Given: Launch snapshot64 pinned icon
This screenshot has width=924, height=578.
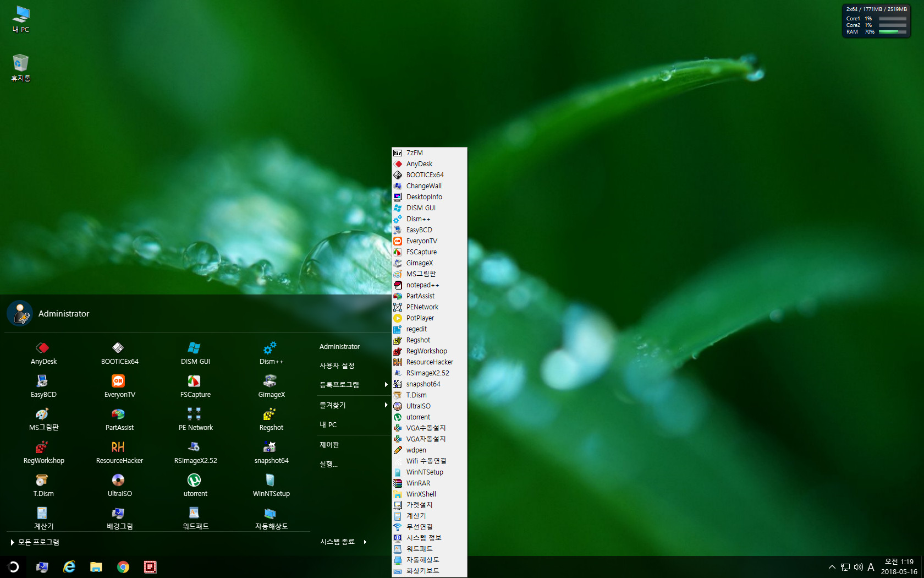Looking at the screenshot, I should [271, 452].
